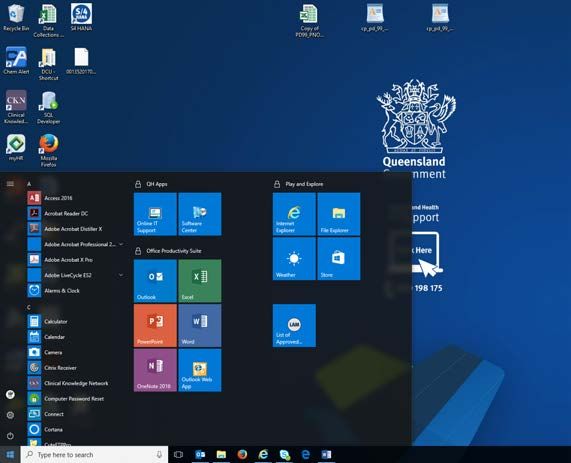
Task: Click the letter A group header
Action: 29,184
